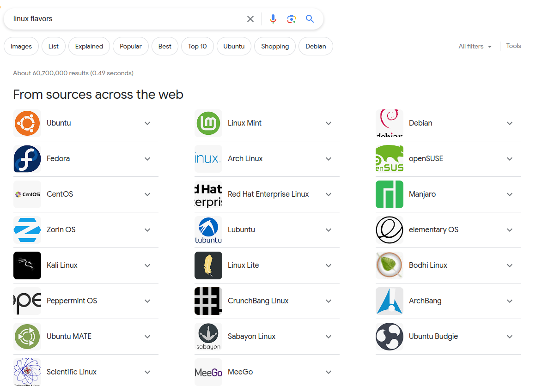Open the Kali Linux dragon logo
This screenshot has height=392, width=536.
pyautogui.click(x=27, y=265)
